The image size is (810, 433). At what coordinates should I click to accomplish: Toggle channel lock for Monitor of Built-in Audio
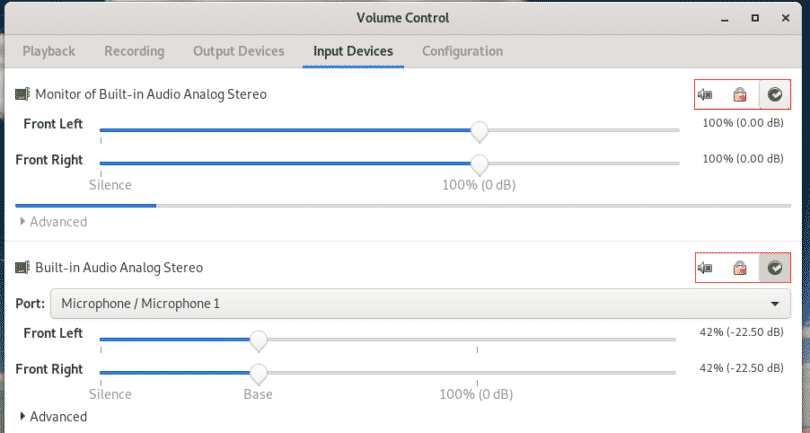pos(740,95)
